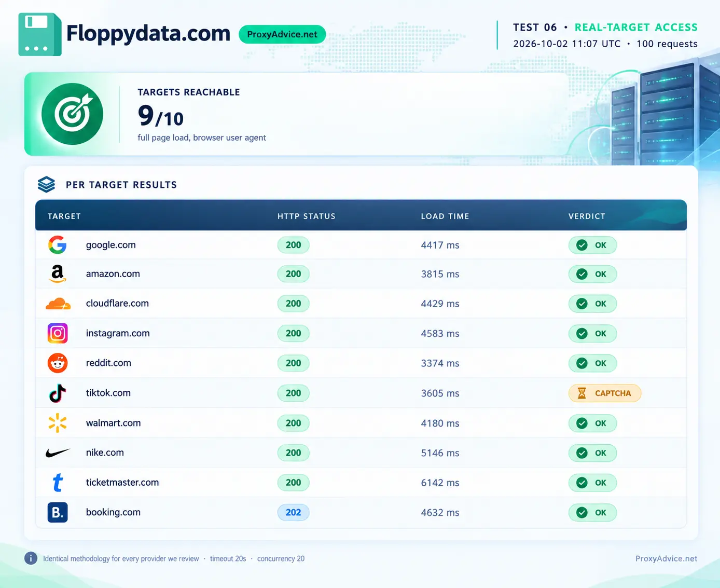Click the ProxyAdvice.net footer link
The width and height of the screenshot is (720, 588).
666,558
